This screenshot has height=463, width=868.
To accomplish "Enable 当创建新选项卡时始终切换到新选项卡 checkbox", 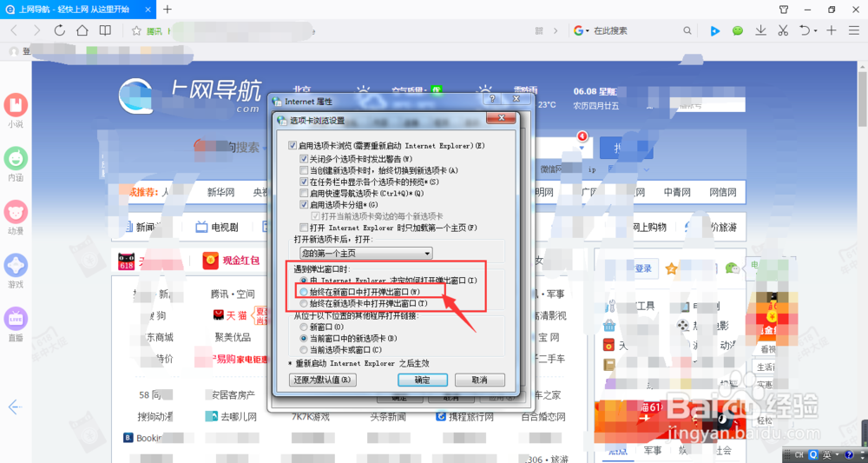I will 303,170.
